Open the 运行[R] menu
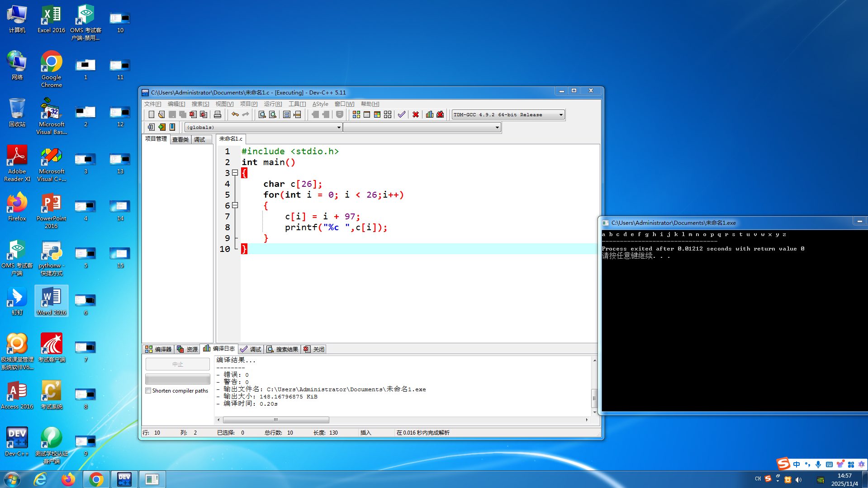Screen dimensions: 868x488 pyautogui.click(x=273, y=104)
